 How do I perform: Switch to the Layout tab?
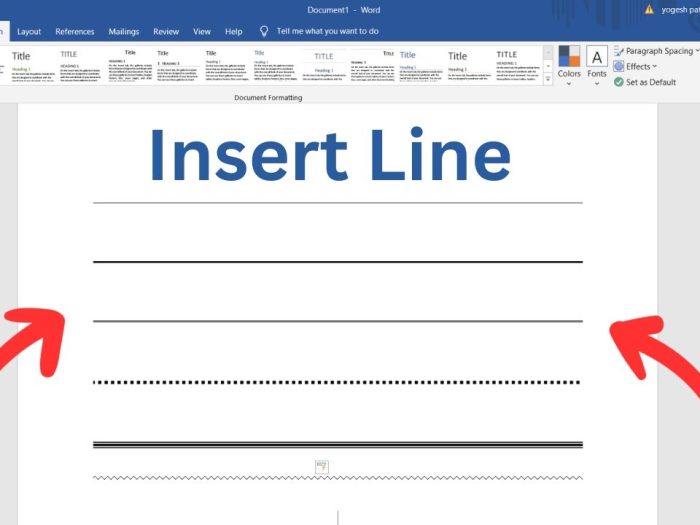(29, 31)
